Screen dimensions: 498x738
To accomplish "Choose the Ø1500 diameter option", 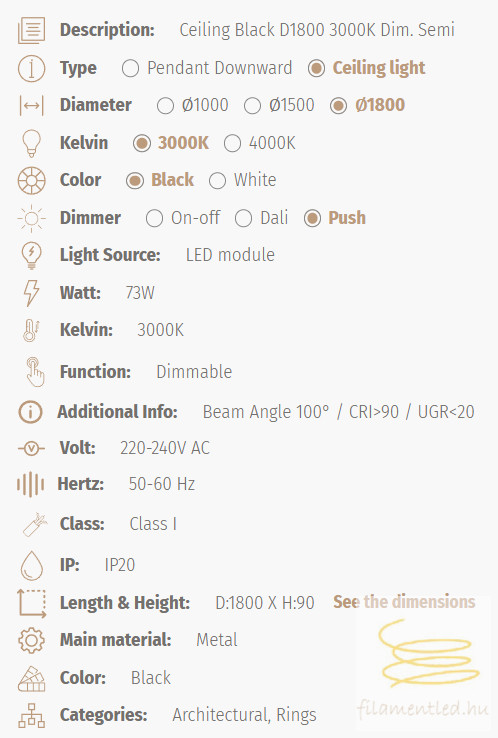I will [x=279, y=105].
